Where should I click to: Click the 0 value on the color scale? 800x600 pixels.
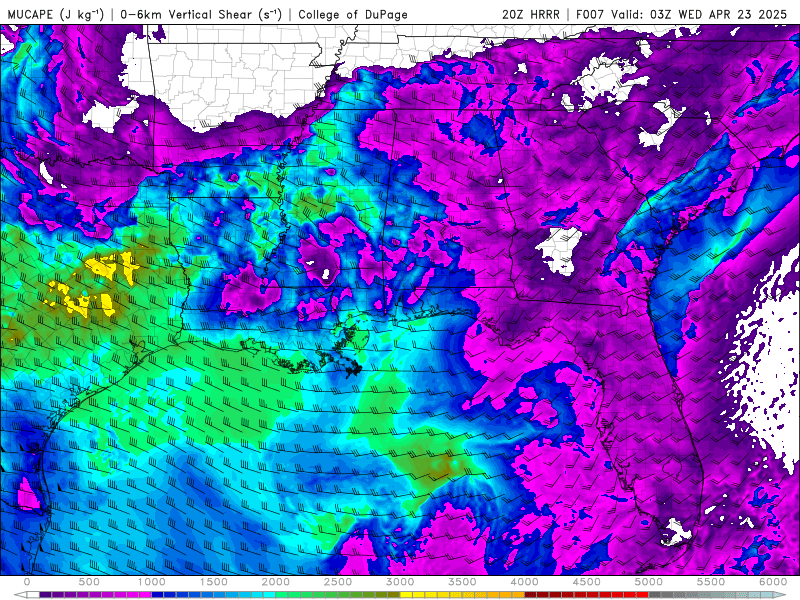click(27, 582)
